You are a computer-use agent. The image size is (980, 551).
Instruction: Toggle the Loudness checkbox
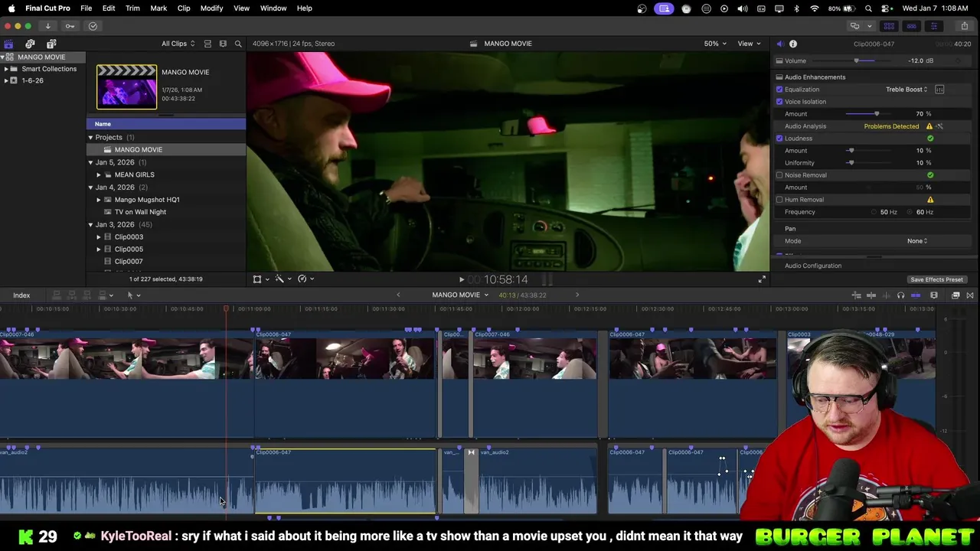click(779, 139)
